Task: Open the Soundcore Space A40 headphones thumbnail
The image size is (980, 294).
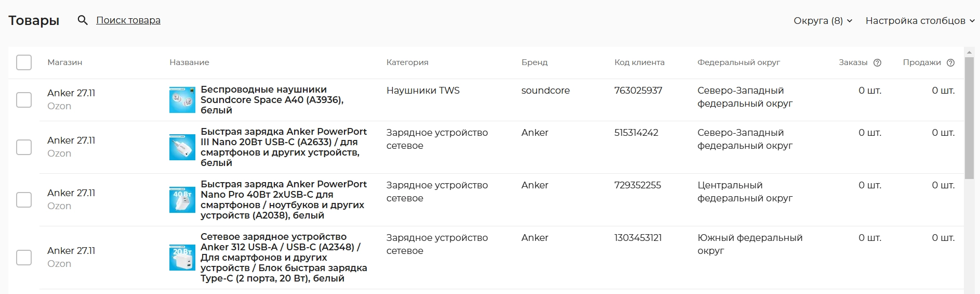Action: click(182, 100)
